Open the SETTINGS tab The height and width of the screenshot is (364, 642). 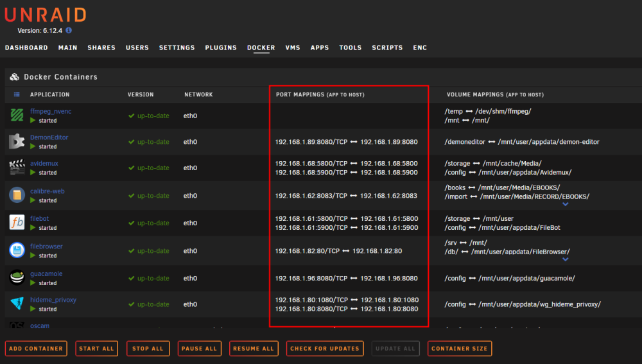tap(177, 48)
